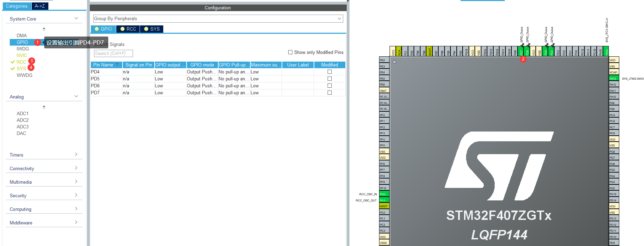Screen dimensions: 644x246
Task: Click the PD4 pin on the chip view
Action: (551, 51)
